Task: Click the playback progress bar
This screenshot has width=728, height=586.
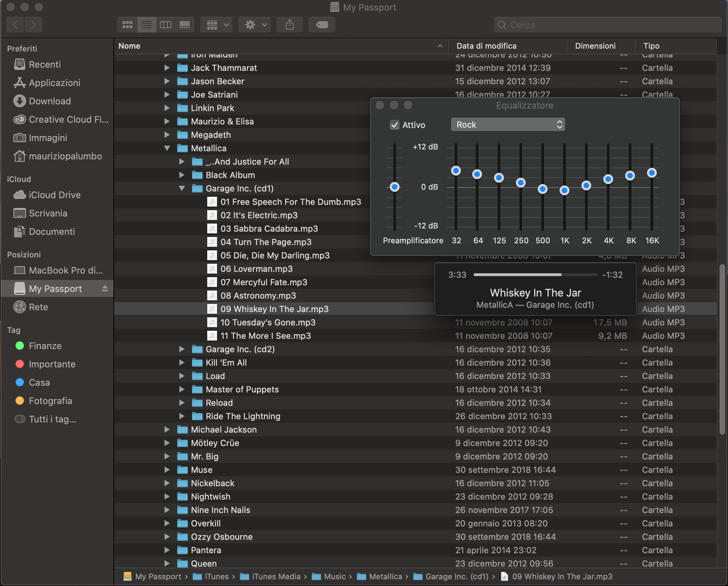Action: tap(535, 275)
